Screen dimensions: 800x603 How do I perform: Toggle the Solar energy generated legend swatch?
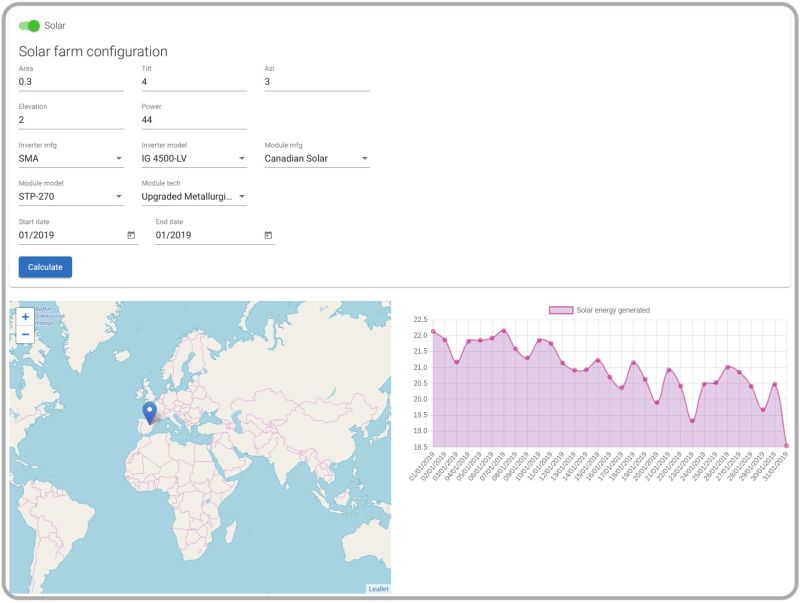click(561, 310)
